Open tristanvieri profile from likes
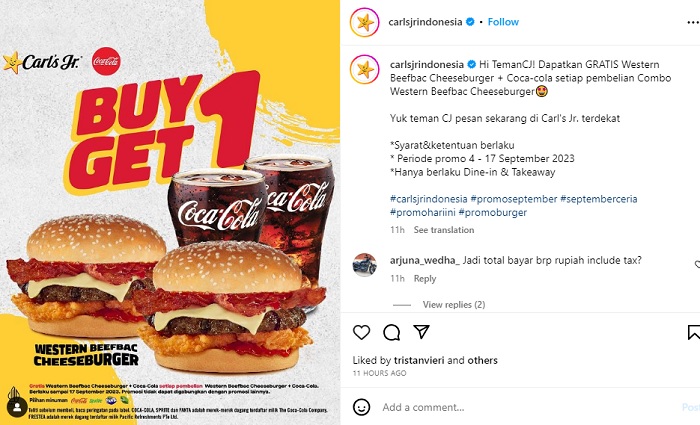 tap(419, 360)
